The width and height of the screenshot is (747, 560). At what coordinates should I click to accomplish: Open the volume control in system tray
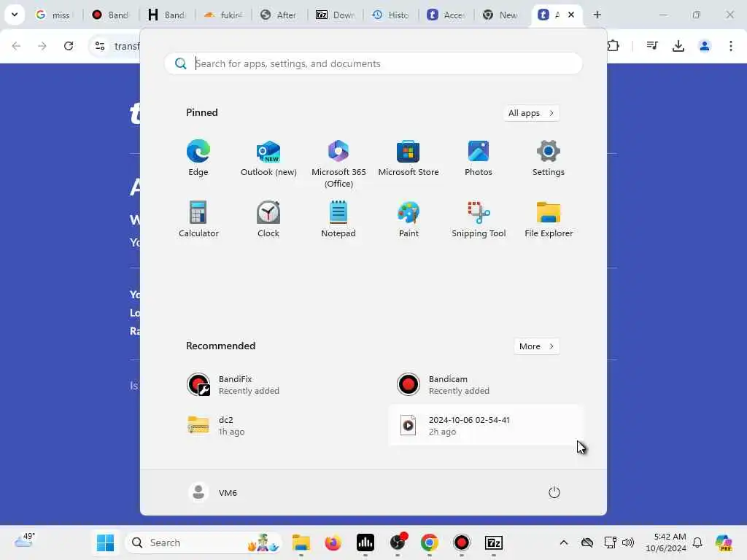tap(628, 542)
